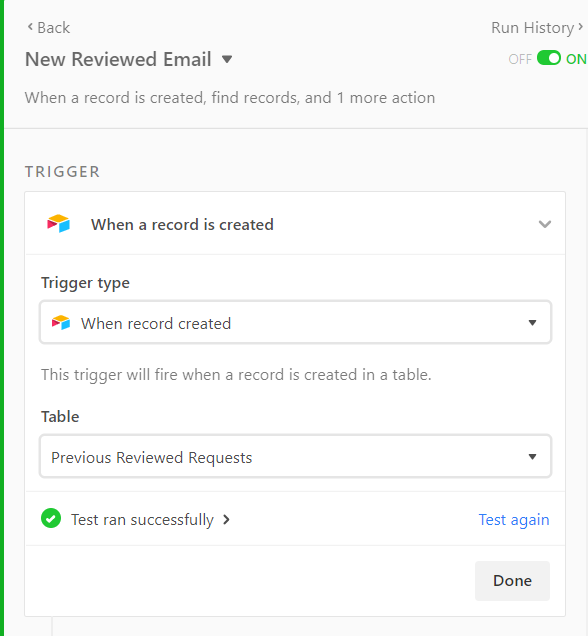Image resolution: width=588 pixels, height=636 pixels.
Task: Click the Test again link
Action: click(x=514, y=520)
